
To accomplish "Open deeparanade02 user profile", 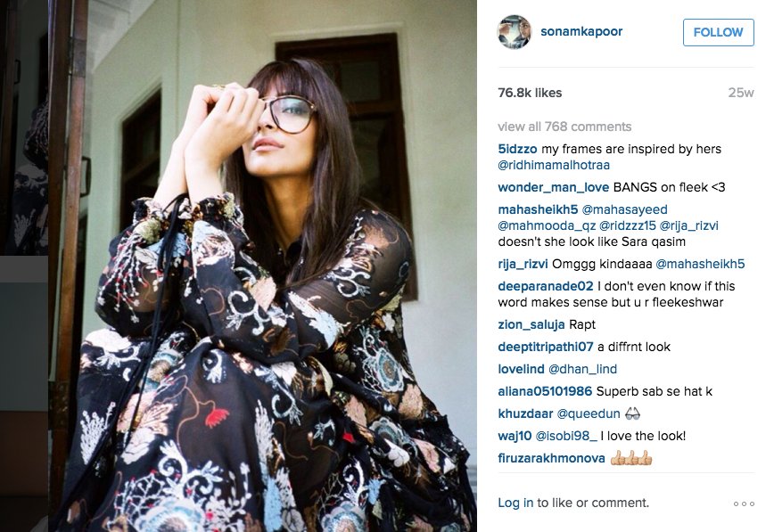I will coord(546,286).
